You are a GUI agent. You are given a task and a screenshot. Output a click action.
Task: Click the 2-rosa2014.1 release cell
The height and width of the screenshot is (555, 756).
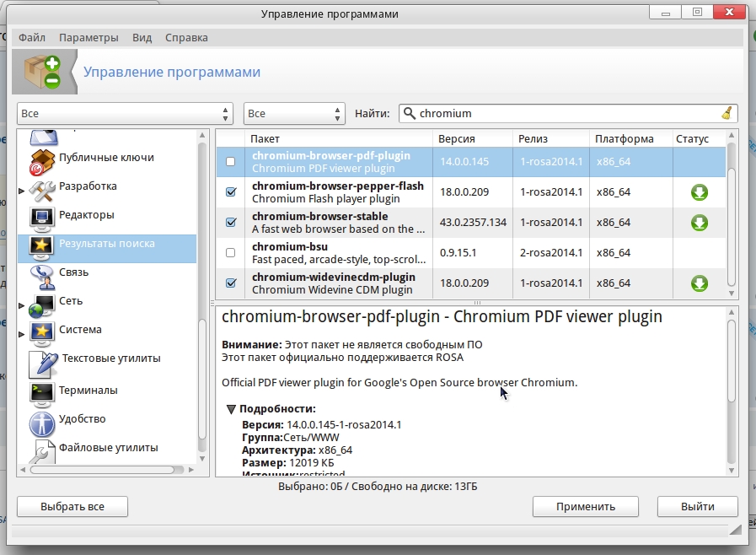click(x=551, y=253)
